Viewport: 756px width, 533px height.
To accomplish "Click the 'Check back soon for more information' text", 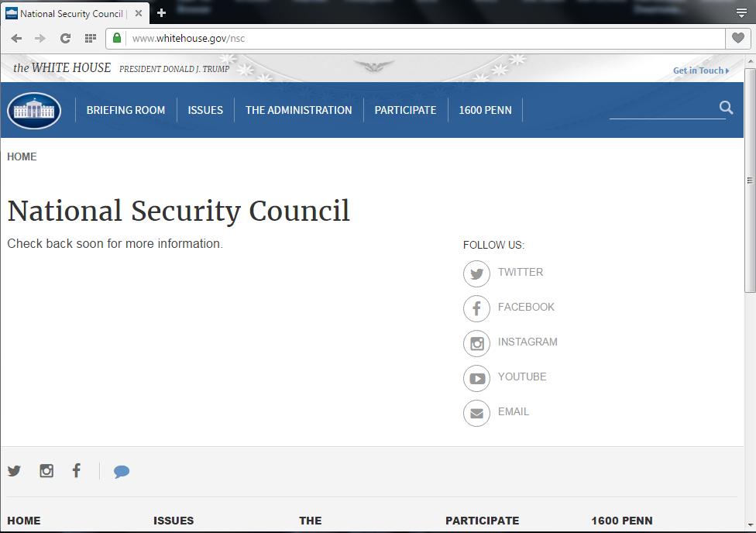I will click(x=115, y=243).
